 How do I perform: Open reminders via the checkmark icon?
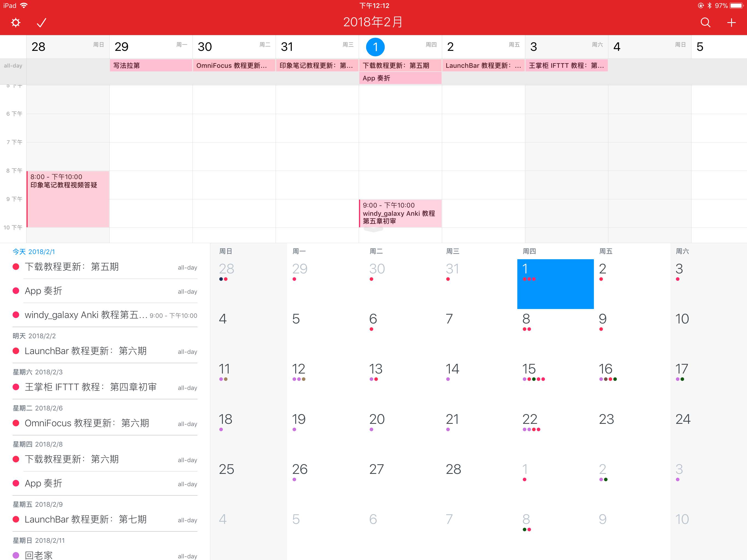(x=41, y=23)
